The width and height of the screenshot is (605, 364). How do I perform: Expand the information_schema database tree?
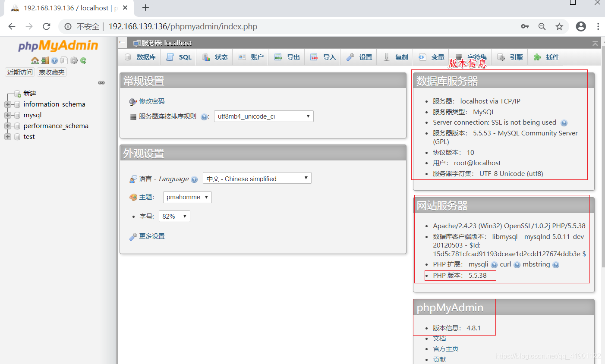[7, 104]
